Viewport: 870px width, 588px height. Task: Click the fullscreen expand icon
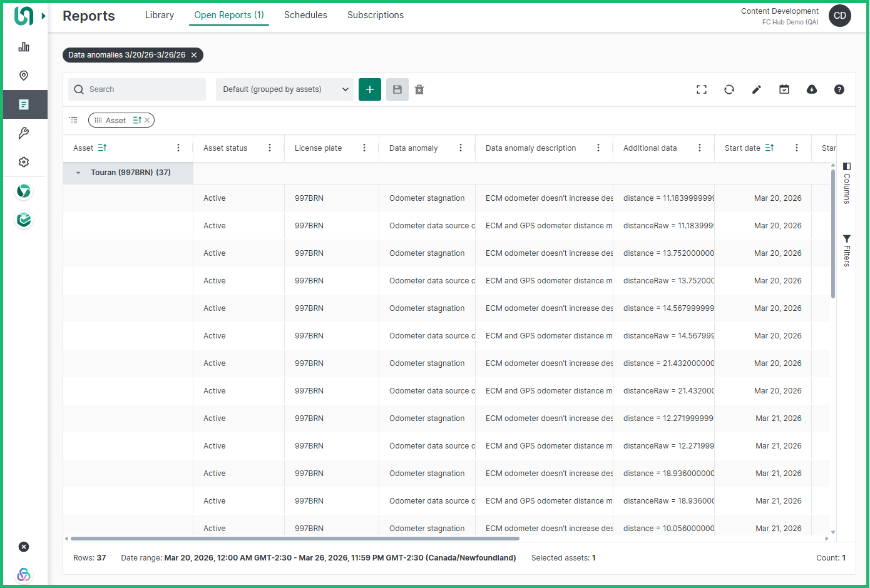click(702, 89)
